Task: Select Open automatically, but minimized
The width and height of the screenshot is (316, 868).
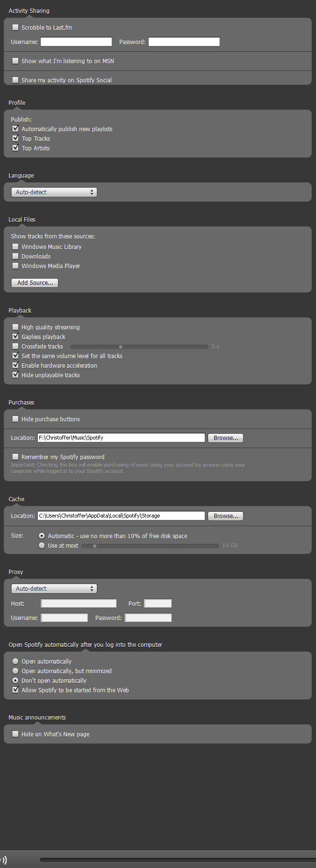Action: point(15,671)
